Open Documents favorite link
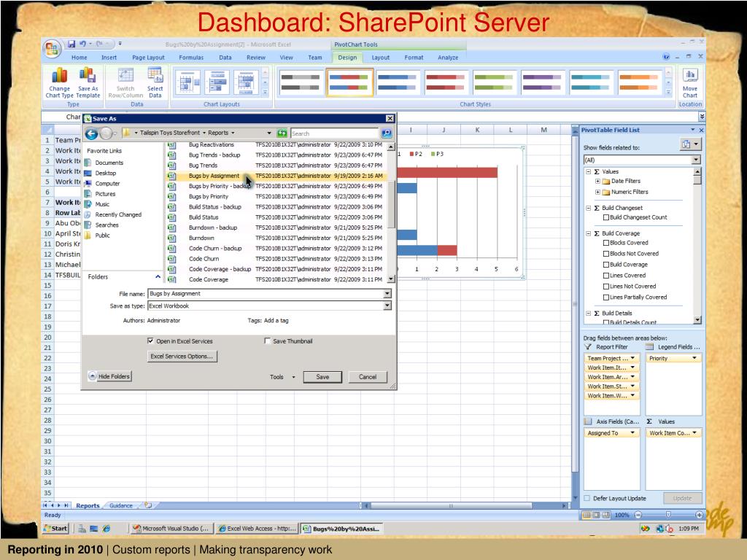The image size is (747, 560). [x=109, y=163]
